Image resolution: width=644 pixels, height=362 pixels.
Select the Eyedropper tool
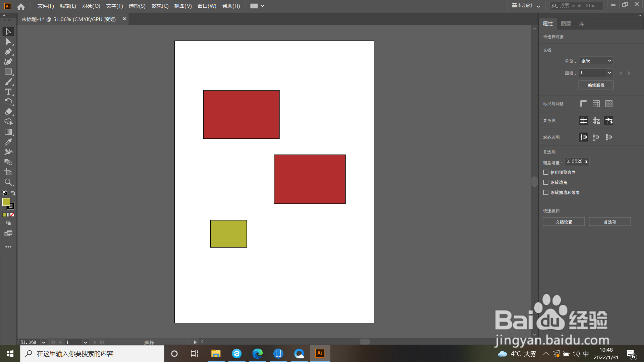8,142
